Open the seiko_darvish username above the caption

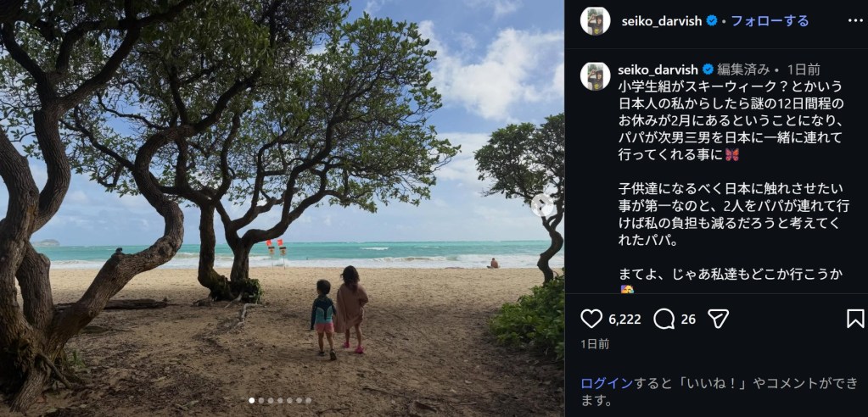pyautogui.click(x=658, y=69)
